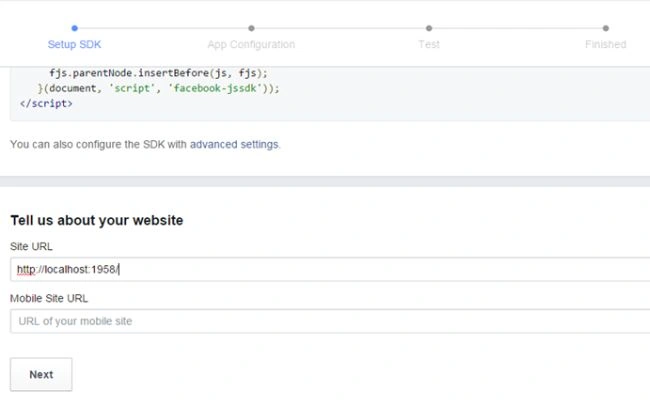Click the App Configuration progress dot
The image size is (650, 405).
pos(251,28)
